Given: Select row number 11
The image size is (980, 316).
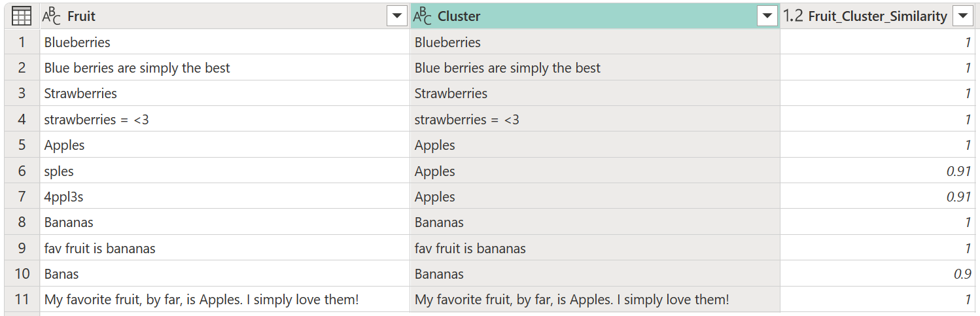Looking at the screenshot, I should [22, 300].
